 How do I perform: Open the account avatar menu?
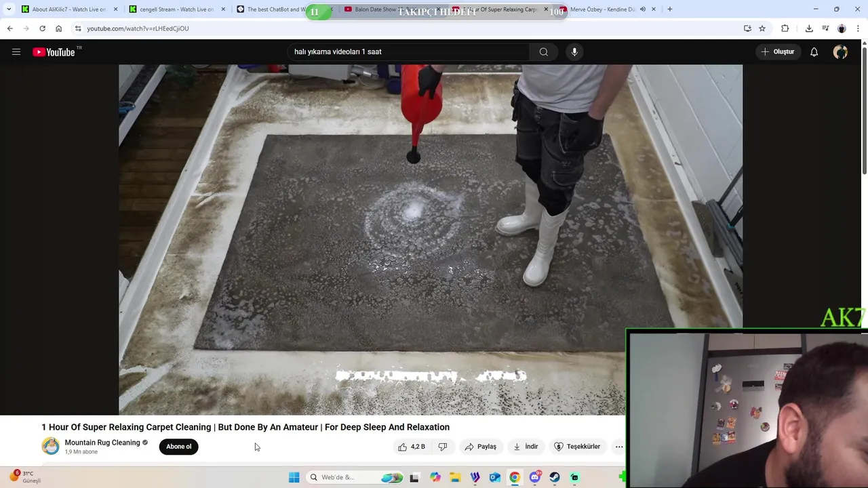click(x=840, y=52)
